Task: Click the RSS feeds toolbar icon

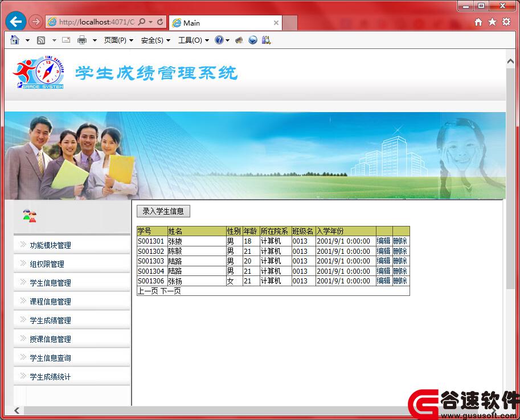Action: [41, 40]
